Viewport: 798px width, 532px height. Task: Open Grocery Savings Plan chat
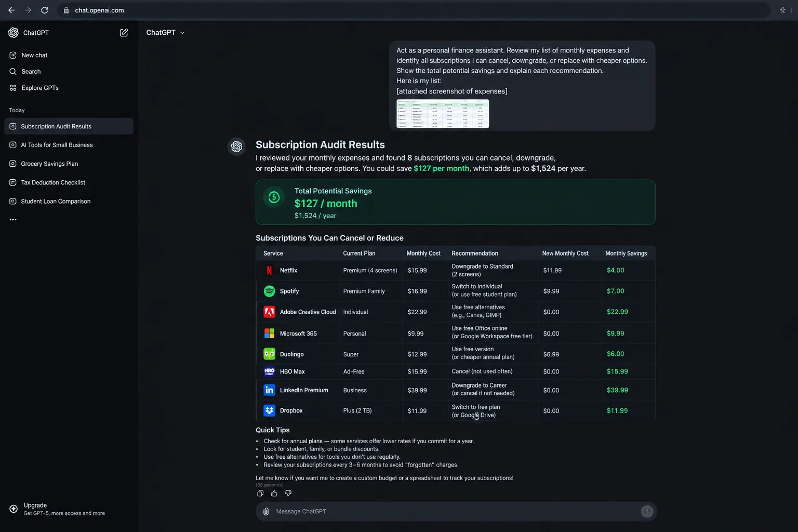(69, 164)
